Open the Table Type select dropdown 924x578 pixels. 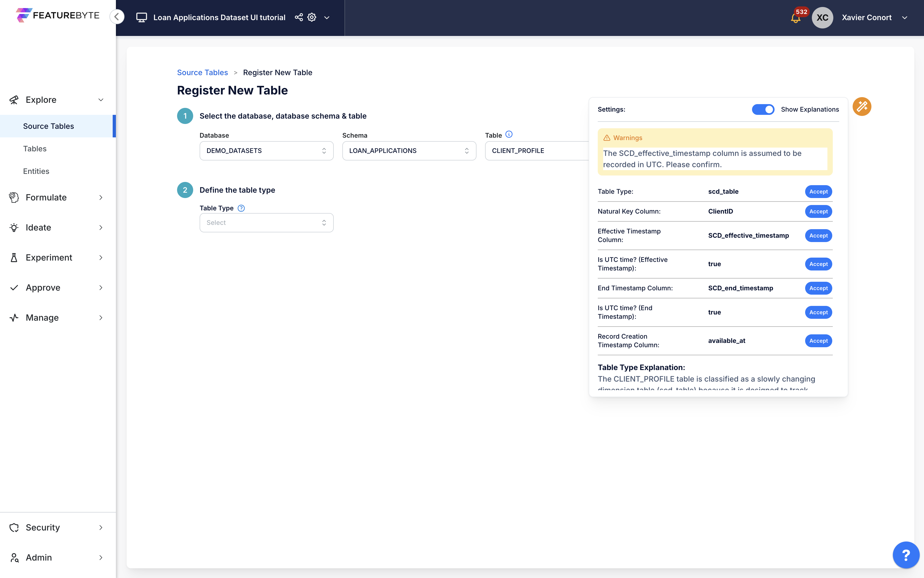pos(266,222)
